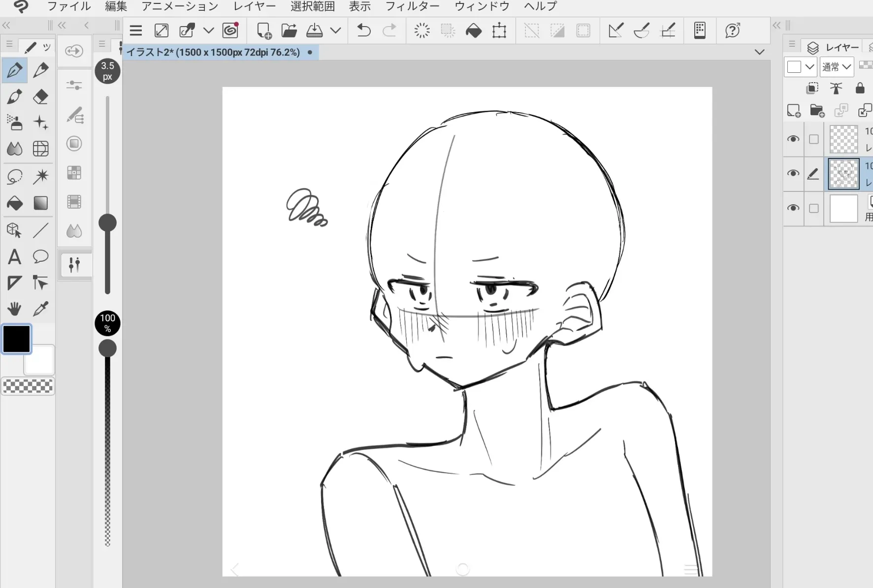Screen dimensions: 873x588
Task: Open the アニメーション menu
Action: pyautogui.click(x=180, y=6)
